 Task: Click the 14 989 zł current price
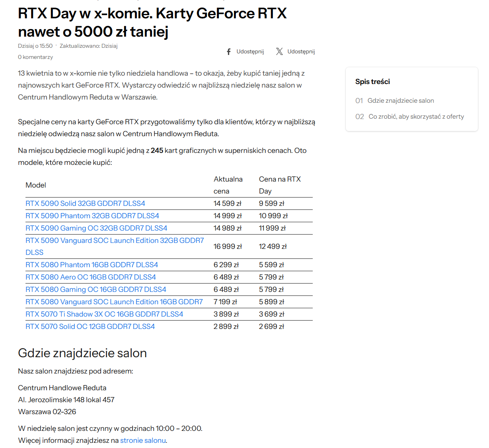click(x=228, y=228)
